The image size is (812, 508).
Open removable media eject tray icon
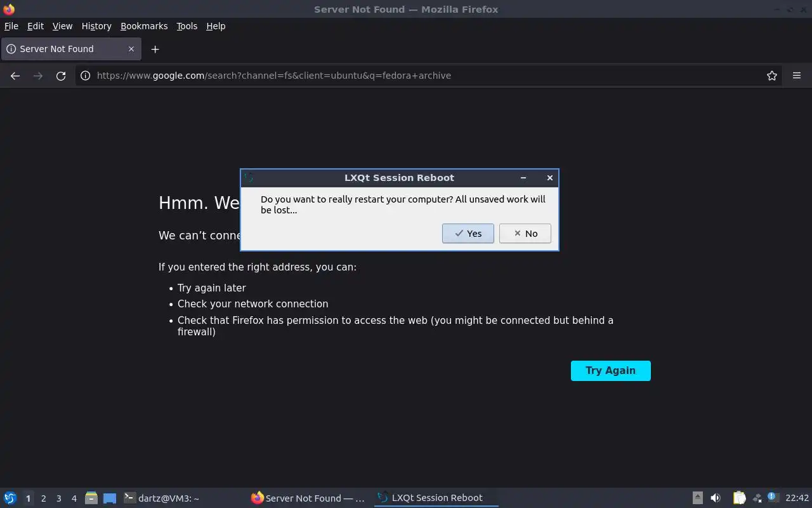pos(697,498)
